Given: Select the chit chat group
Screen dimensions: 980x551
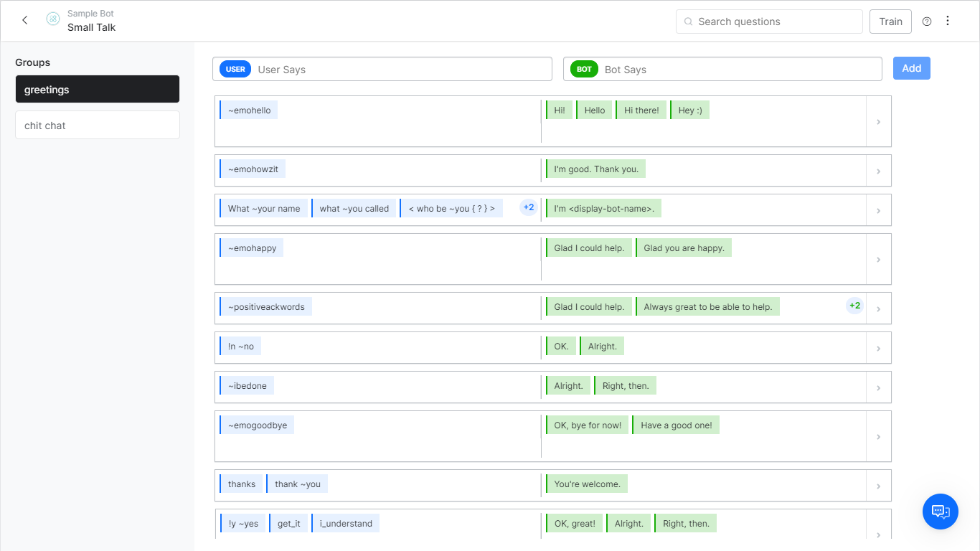Looking at the screenshot, I should [x=98, y=126].
